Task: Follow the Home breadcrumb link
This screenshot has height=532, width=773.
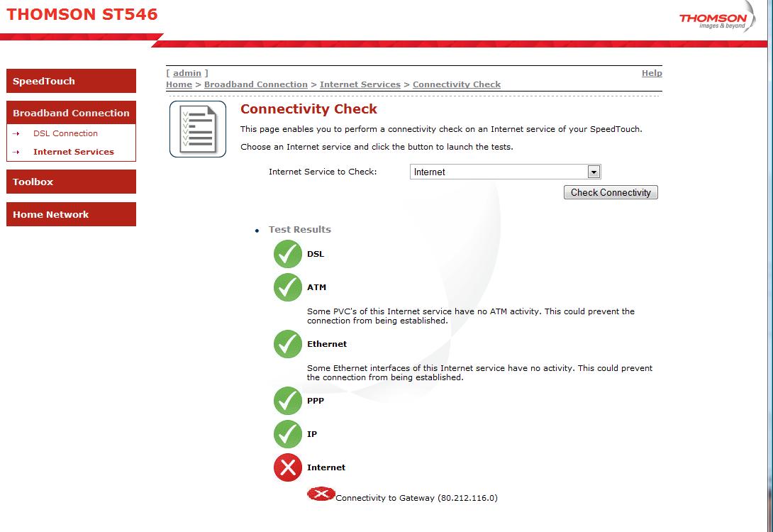Action: click(179, 84)
